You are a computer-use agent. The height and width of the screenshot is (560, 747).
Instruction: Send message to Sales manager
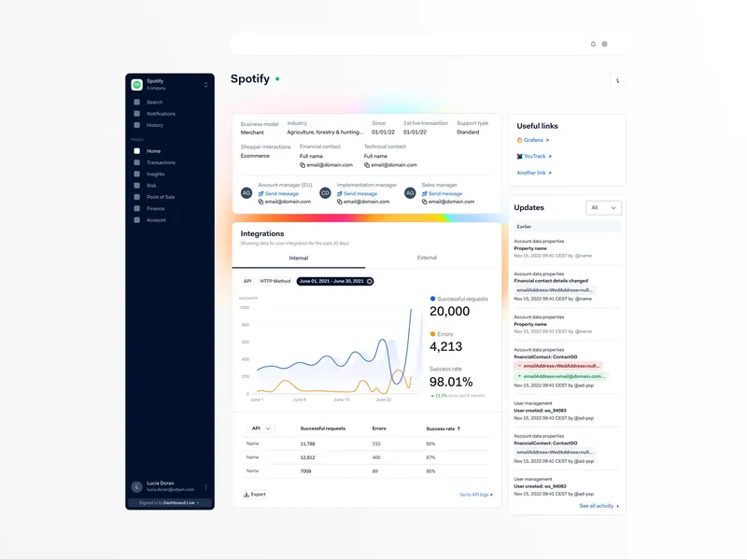[442, 194]
